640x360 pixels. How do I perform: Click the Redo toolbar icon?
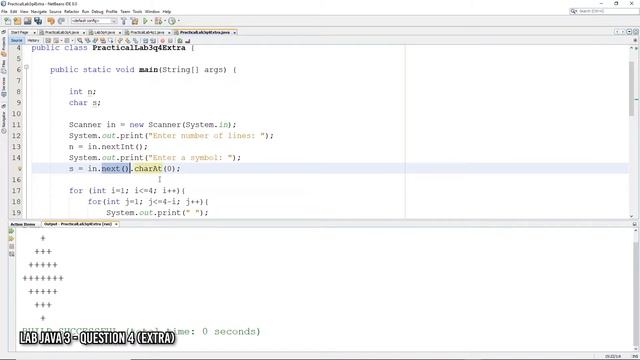61,21
